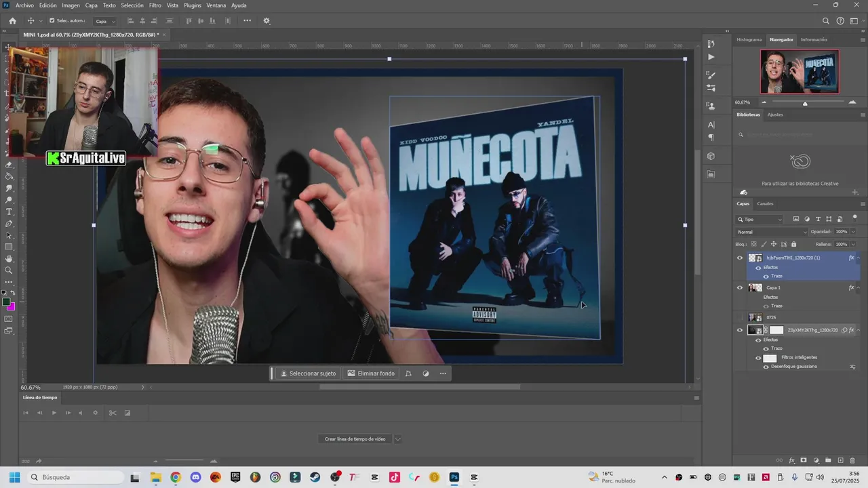Image resolution: width=868 pixels, height=488 pixels.
Task: Open the search magnifier at top right
Action: click(826, 21)
